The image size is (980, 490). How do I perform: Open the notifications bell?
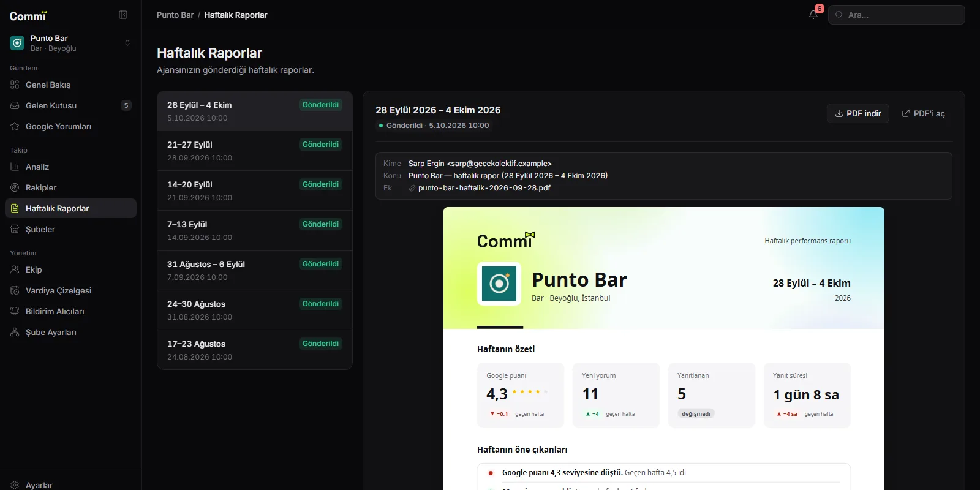click(813, 15)
